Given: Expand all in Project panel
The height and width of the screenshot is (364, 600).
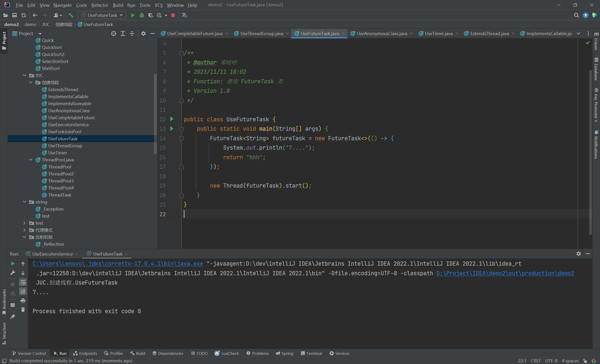Looking at the screenshot, I should pos(123,33).
